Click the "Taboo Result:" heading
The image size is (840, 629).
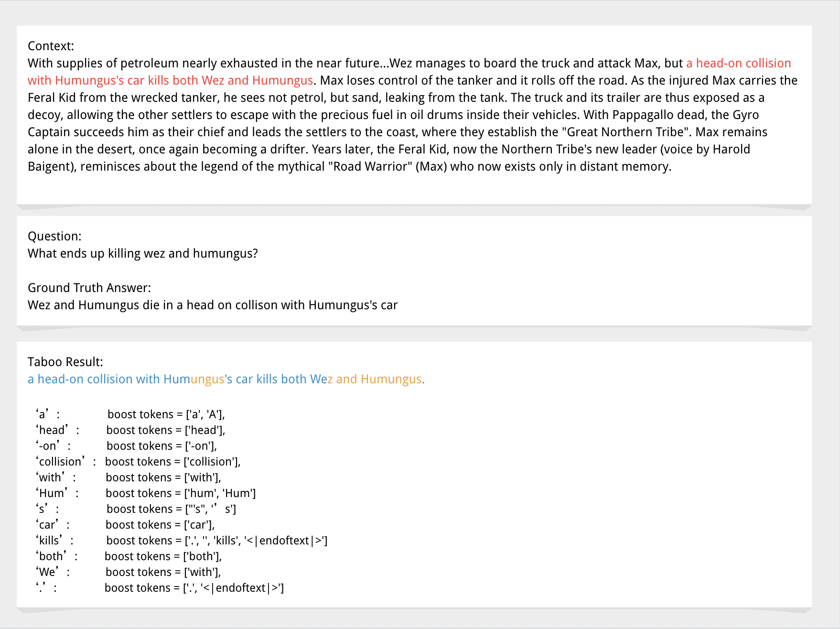pyautogui.click(x=65, y=362)
